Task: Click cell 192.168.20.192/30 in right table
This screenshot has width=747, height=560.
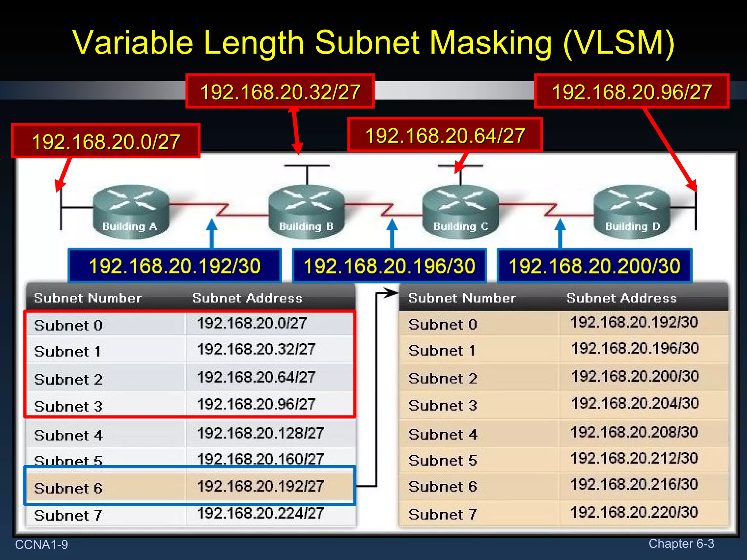Action: [634, 322]
